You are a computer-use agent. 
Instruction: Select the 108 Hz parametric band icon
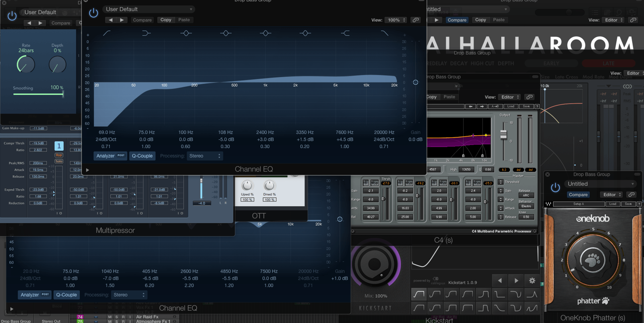coord(226,33)
